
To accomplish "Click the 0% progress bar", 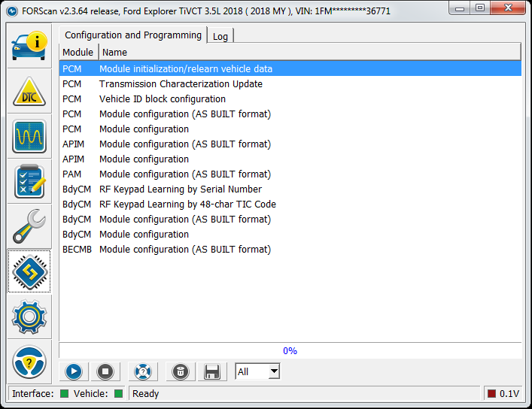I will [x=290, y=350].
